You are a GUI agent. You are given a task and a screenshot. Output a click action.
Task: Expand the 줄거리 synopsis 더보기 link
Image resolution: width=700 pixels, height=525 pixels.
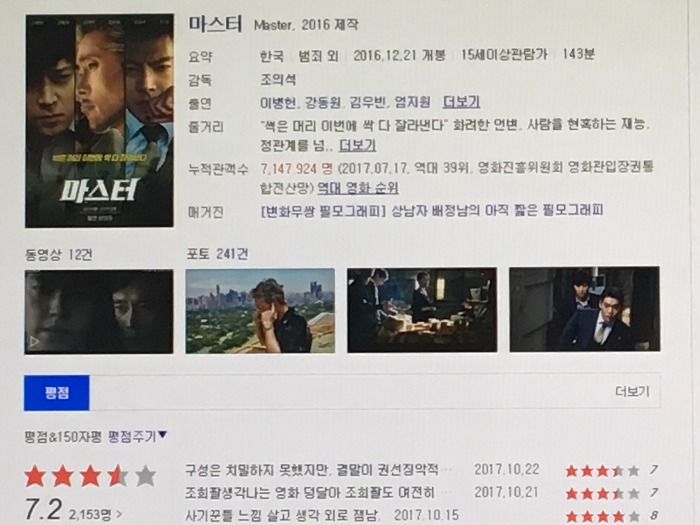pos(358,145)
